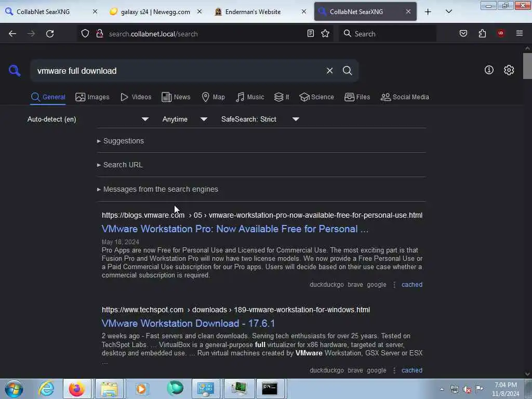Show hidden system tray icons arrow
532x399 pixels.
[442, 389]
